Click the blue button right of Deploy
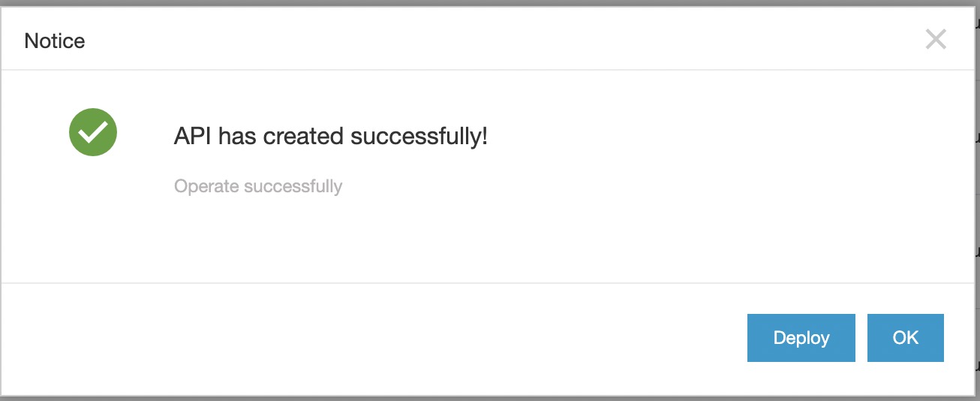 point(905,338)
